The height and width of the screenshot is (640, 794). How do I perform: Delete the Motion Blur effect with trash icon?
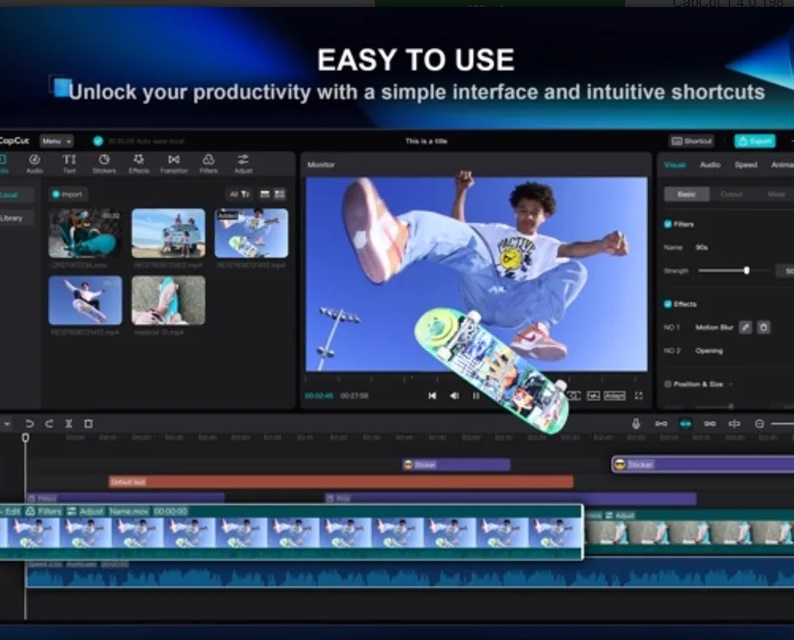[763, 327]
